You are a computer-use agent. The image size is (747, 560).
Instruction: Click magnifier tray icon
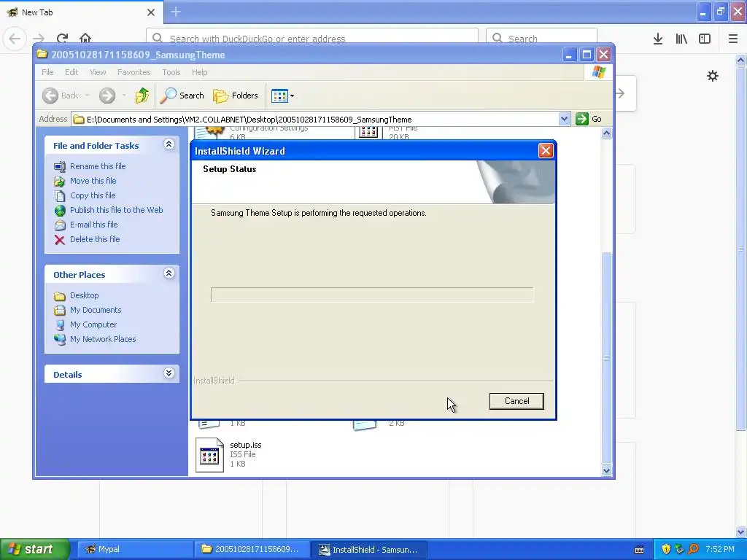coord(693,549)
